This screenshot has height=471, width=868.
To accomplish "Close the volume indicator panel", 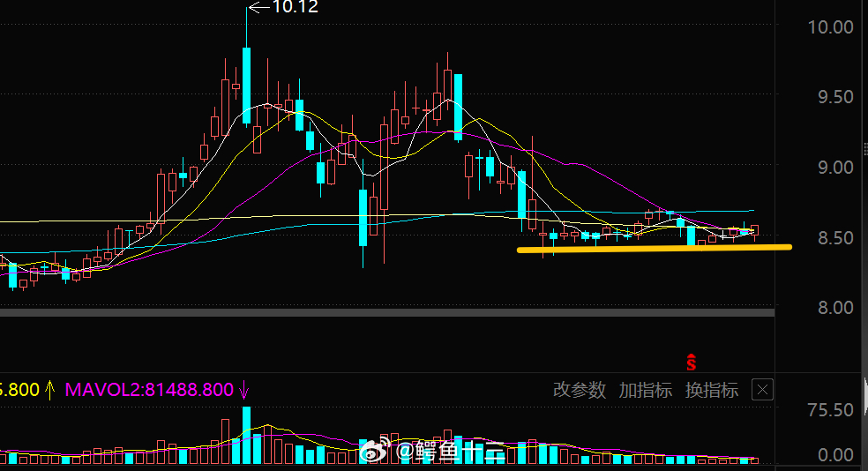I will [x=762, y=390].
